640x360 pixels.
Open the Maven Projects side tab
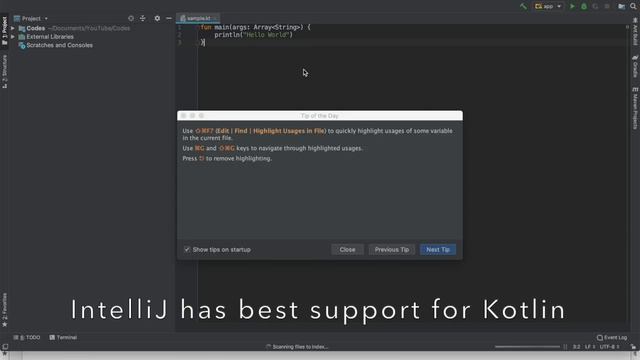pyautogui.click(x=635, y=108)
